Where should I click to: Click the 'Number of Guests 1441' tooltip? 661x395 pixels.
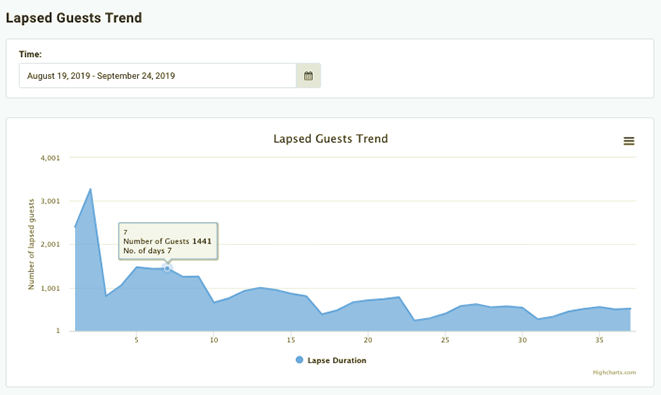(168, 241)
